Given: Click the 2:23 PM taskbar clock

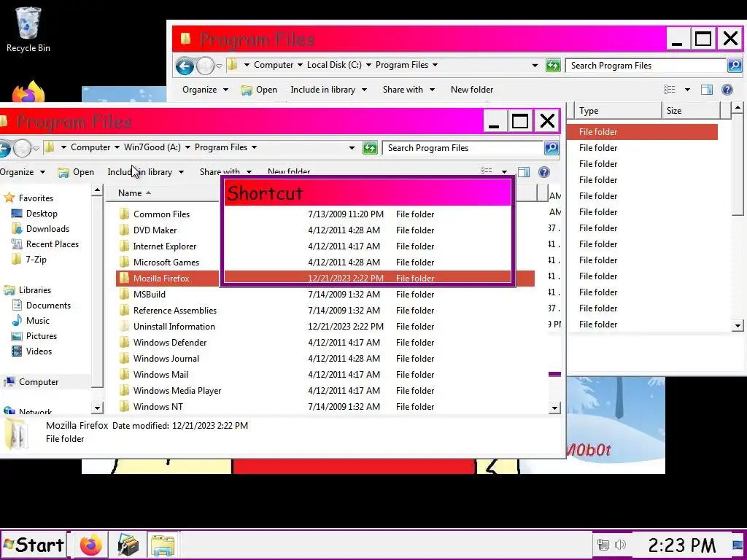Looking at the screenshot, I should click(x=681, y=545).
